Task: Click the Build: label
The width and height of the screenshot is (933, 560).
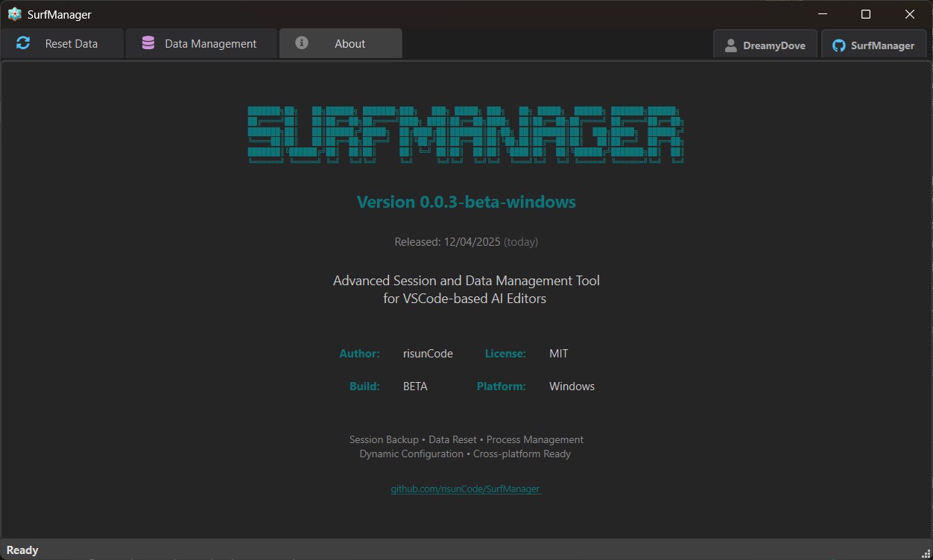Action: 365,386
